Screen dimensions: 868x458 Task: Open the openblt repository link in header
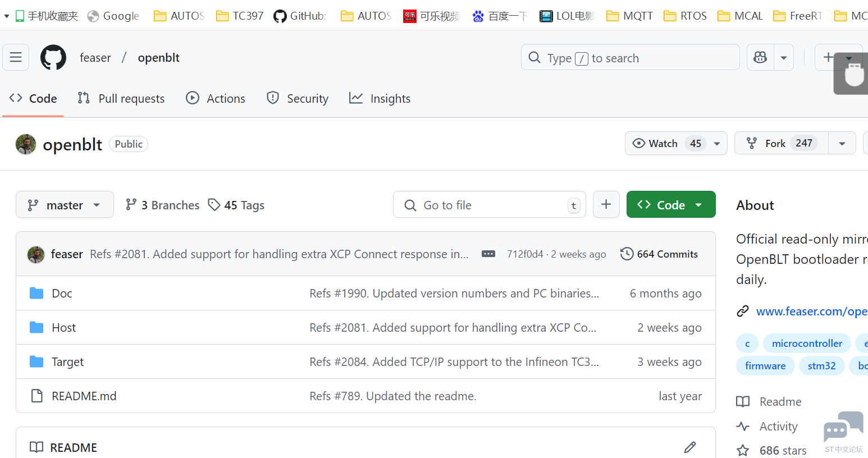[x=159, y=57]
